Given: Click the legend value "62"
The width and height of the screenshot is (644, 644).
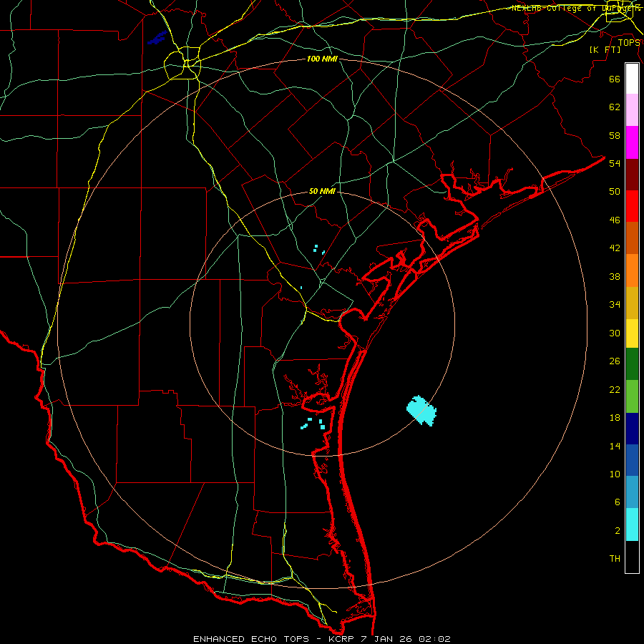Looking at the screenshot, I should [615, 107].
